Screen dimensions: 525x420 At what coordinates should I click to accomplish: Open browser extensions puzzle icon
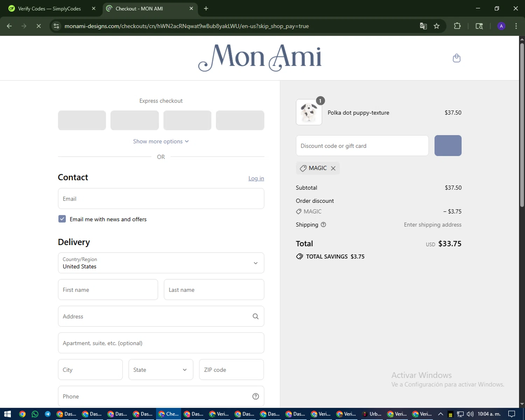(x=457, y=26)
